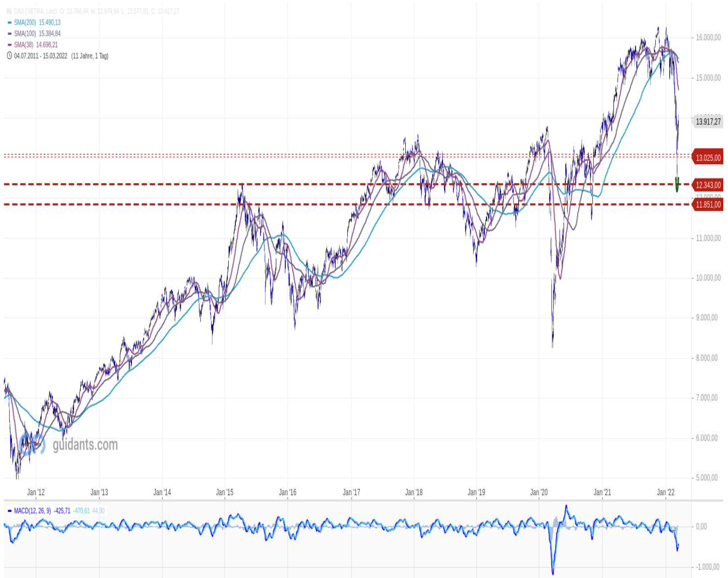Click the Jan '14 time axis label
Screen dimensions: 728x578
tap(162, 492)
